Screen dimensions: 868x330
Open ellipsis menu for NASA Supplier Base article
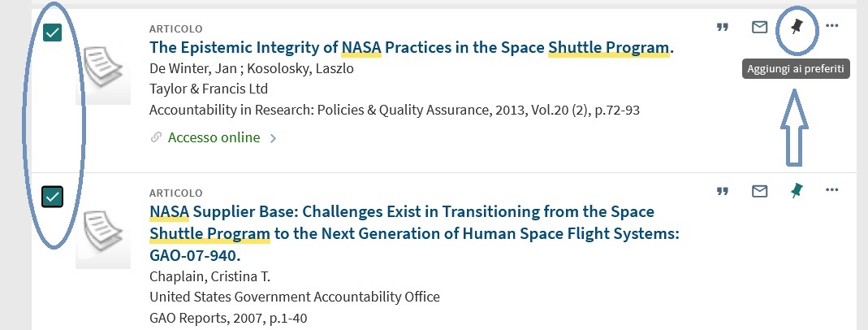click(832, 190)
